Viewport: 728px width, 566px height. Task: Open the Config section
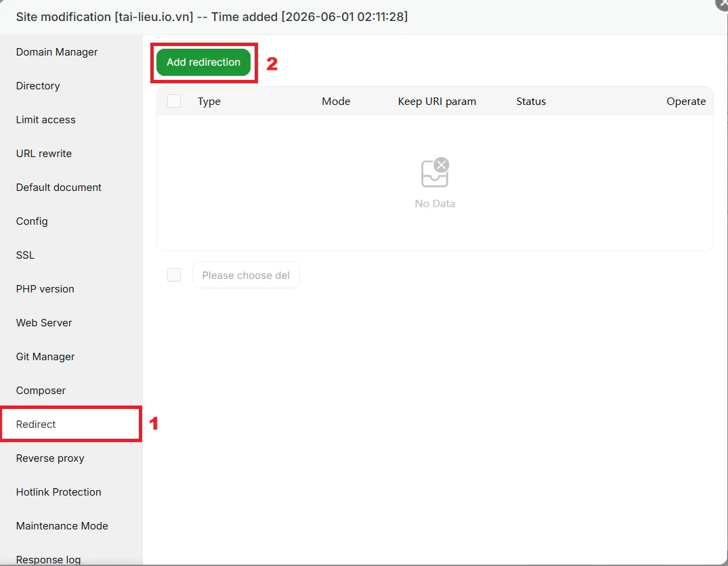[x=32, y=221]
